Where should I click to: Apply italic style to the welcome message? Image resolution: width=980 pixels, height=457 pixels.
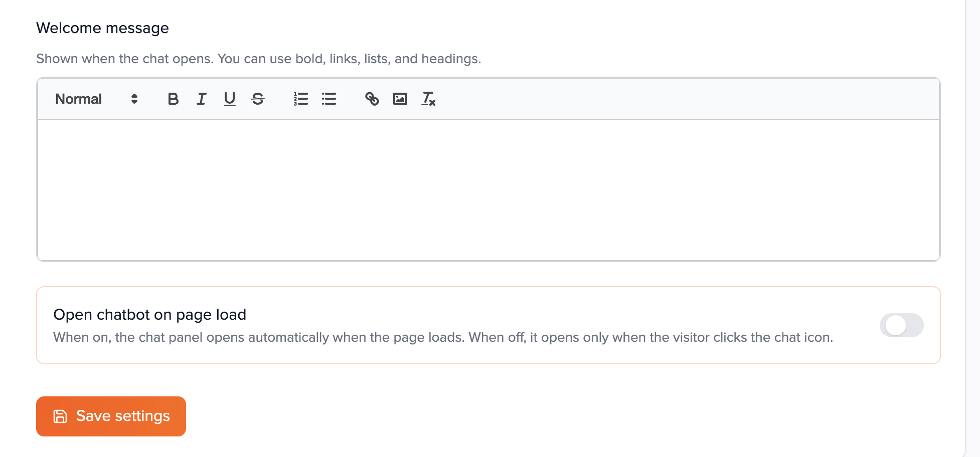point(201,99)
